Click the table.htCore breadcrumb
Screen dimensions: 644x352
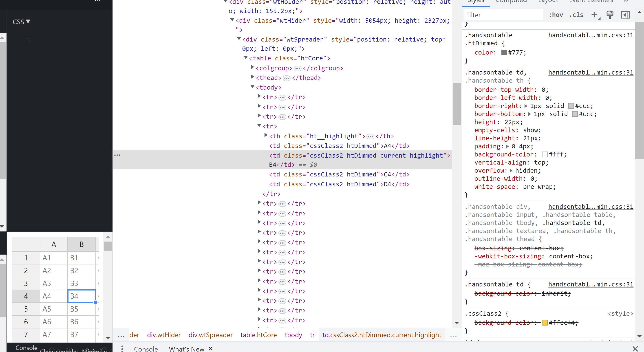coord(258,335)
